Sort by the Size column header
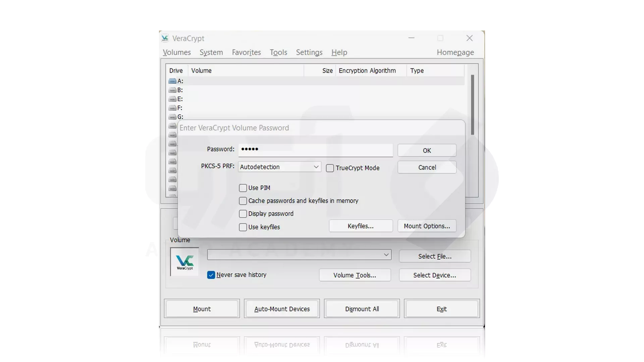The image size is (644, 362). click(x=320, y=71)
